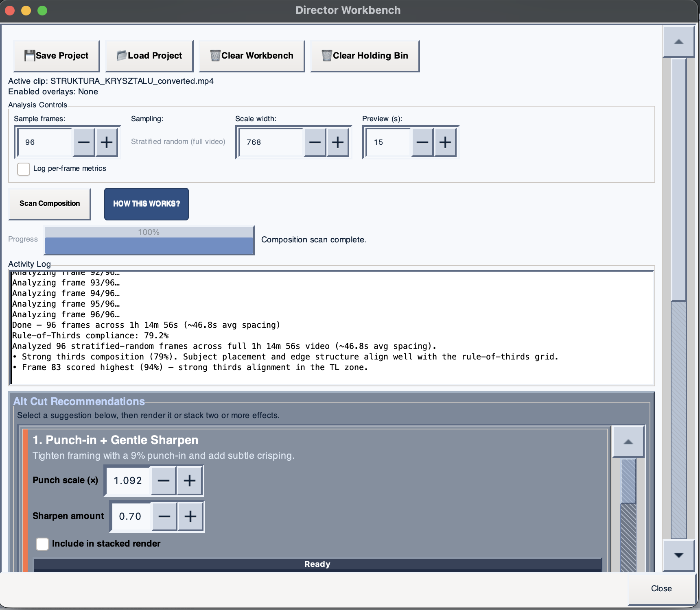Increase Scale width with plus button

tap(338, 142)
